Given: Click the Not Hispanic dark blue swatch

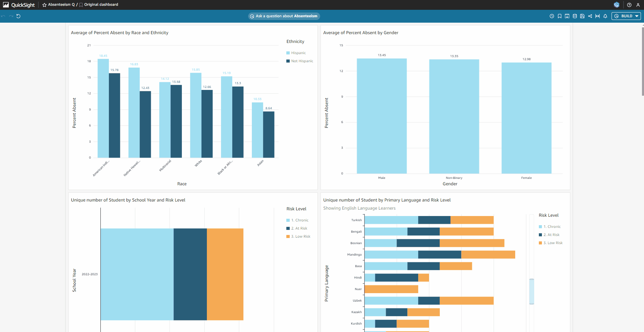Looking at the screenshot, I should click(x=288, y=61).
